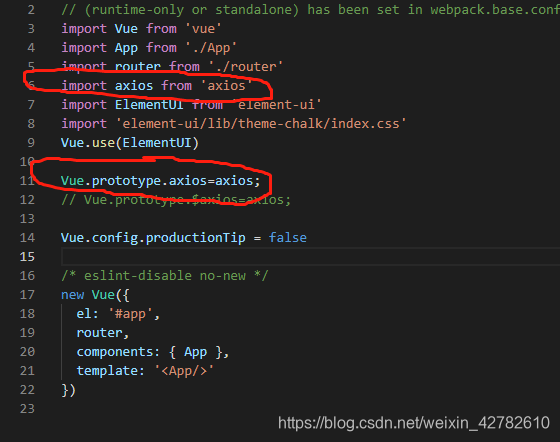Click closing "})" on line 22

coord(68,390)
